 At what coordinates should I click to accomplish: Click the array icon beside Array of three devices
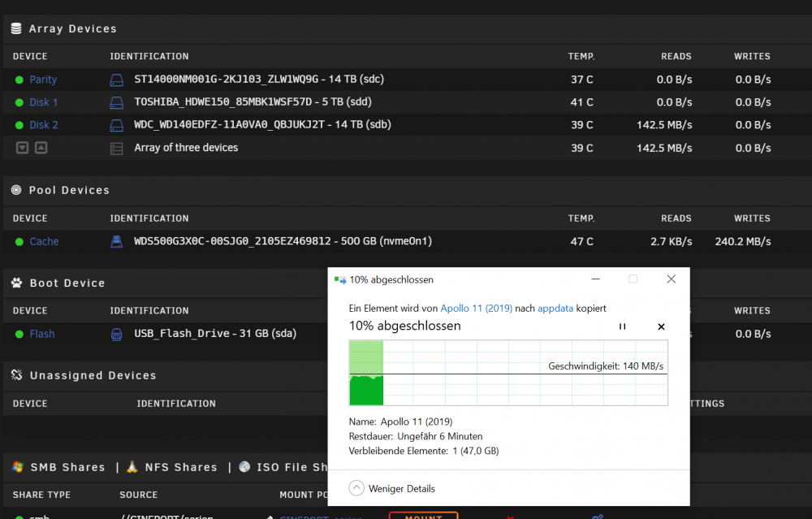point(116,149)
